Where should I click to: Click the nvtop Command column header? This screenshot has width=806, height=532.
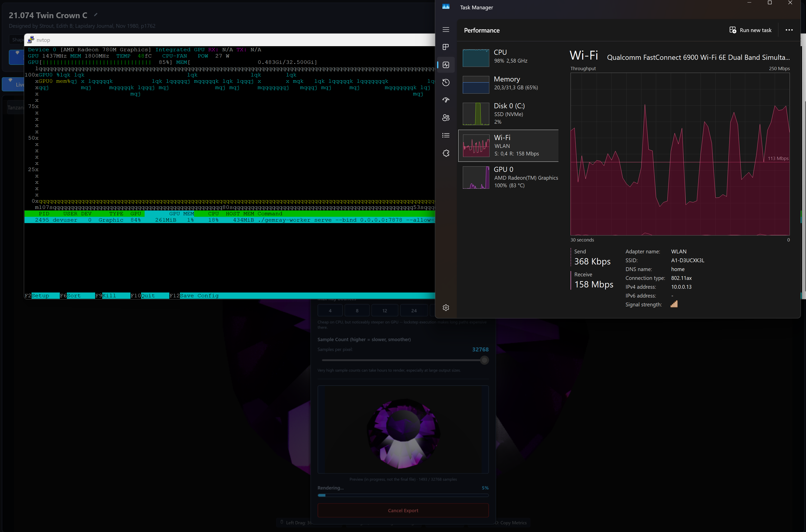point(270,214)
